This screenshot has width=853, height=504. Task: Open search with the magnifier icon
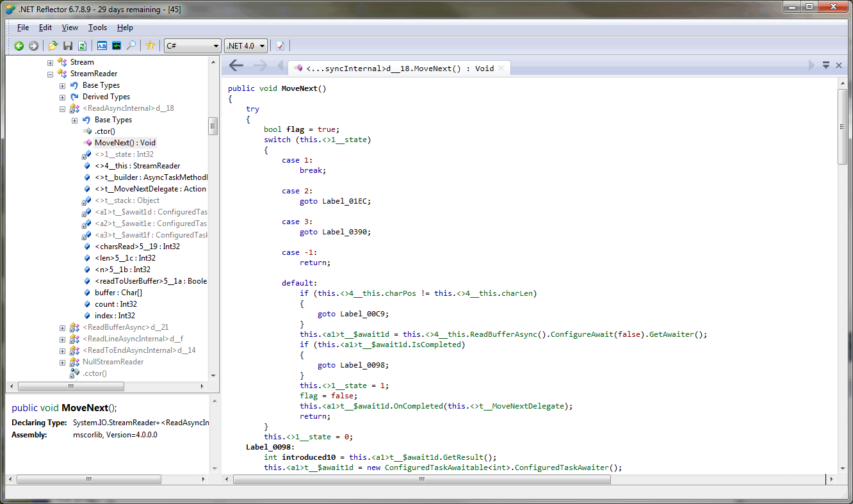point(131,45)
